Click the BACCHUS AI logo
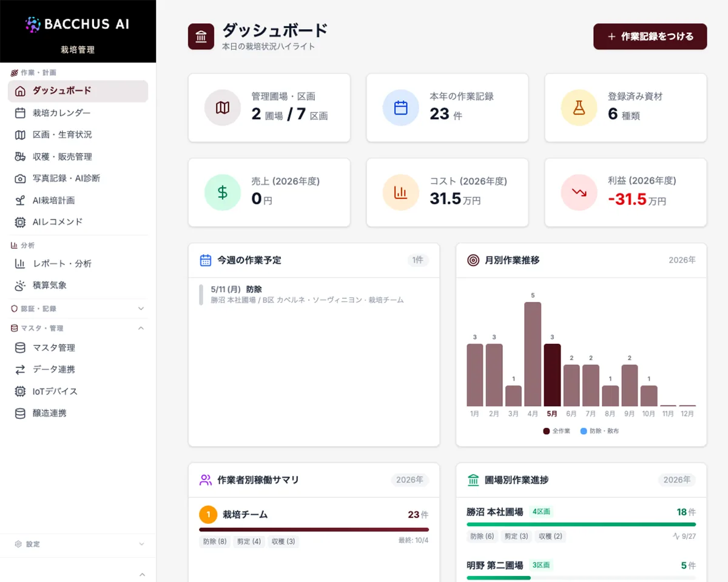728x582 pixels. click(x=78, y=24)
